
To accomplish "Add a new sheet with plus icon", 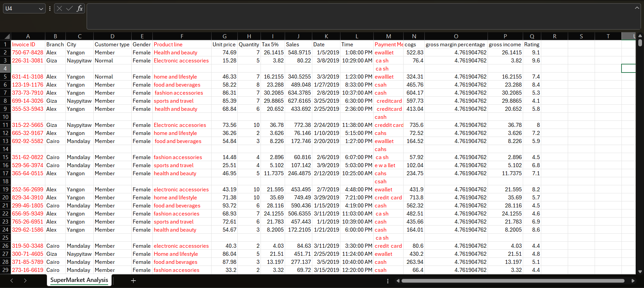I will pos(133,281).
